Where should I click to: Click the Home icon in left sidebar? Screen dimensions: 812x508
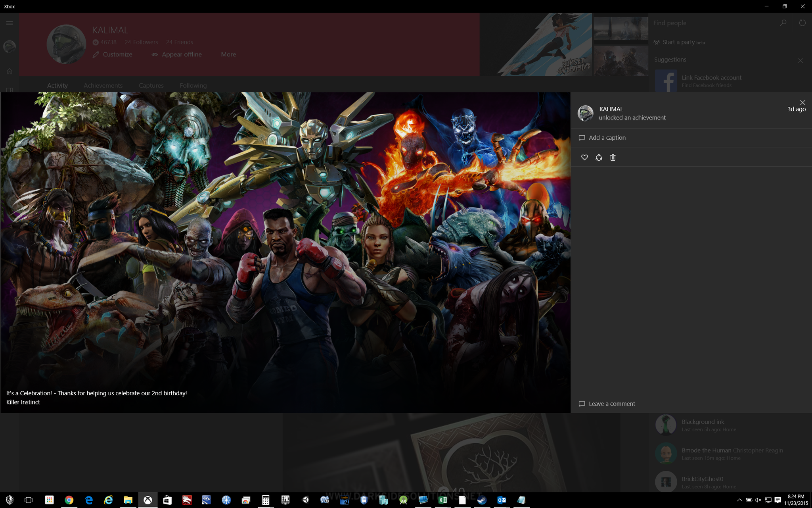tap(10, 71)
